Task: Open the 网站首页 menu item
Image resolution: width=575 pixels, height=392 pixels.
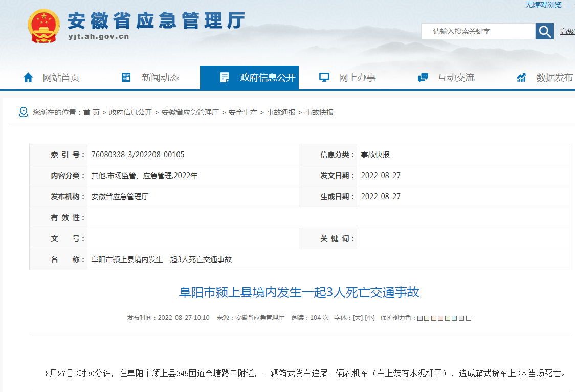Action: tap(61, 78)
